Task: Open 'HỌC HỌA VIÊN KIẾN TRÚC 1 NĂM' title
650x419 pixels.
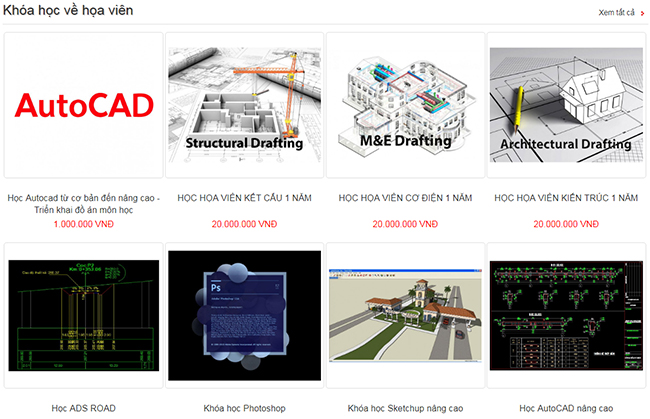Action: pos(566,198)
